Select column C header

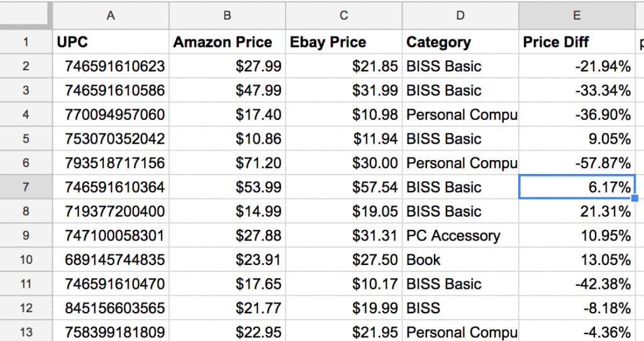click(344, 16)
